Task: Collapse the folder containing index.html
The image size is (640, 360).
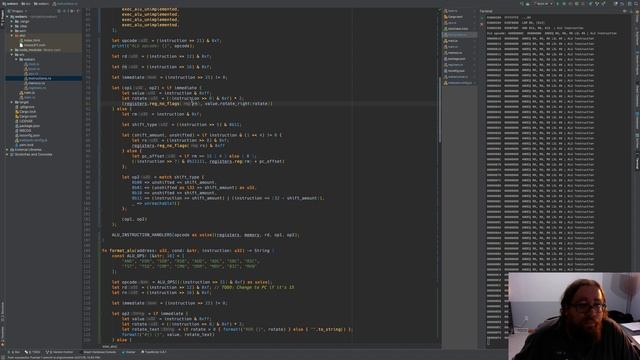Action: point(12,36)
